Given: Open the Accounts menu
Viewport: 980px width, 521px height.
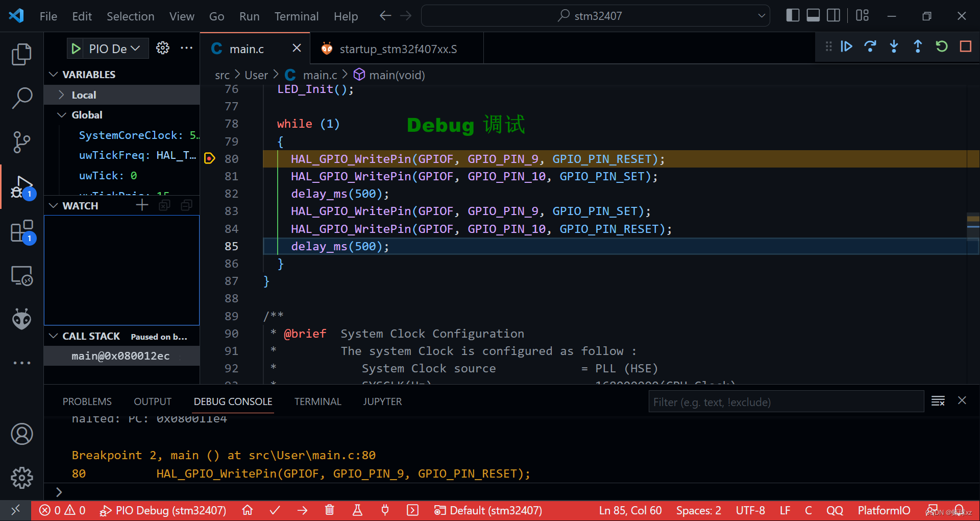Looking at the screenshot, I should pos(21,434).
